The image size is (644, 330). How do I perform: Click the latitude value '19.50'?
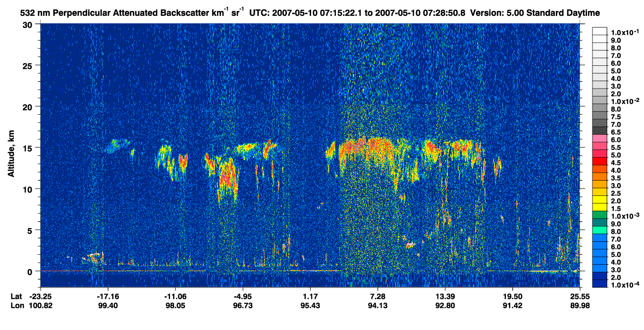pyautogui.click(x=512, y=296)
